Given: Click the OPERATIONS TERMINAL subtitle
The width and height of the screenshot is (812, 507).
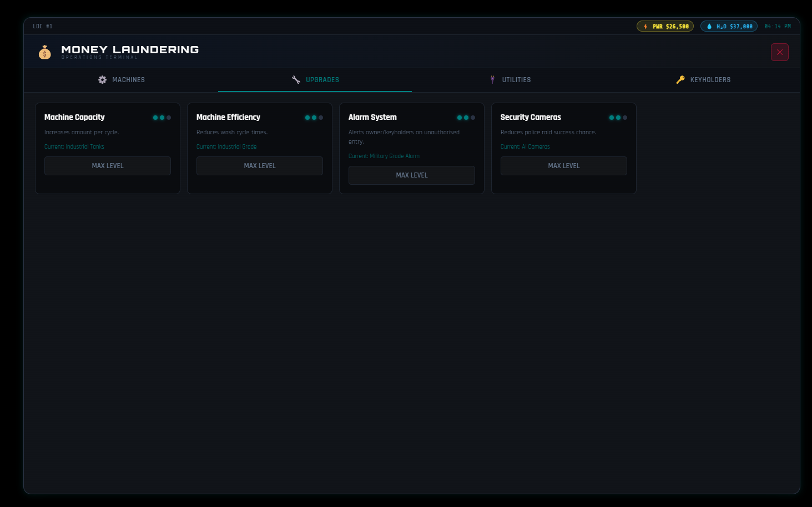Looking at the screenshot, I should (x=99, y=57).
